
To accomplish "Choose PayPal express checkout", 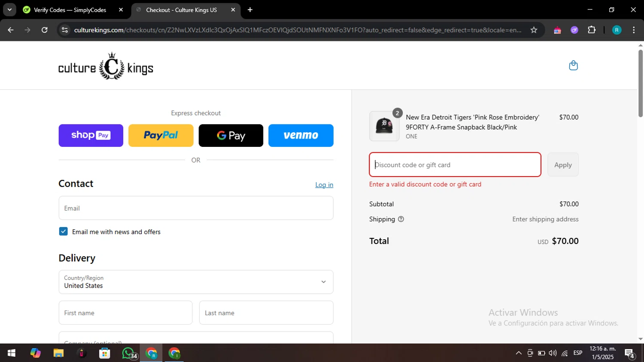I will coord(161,135).
